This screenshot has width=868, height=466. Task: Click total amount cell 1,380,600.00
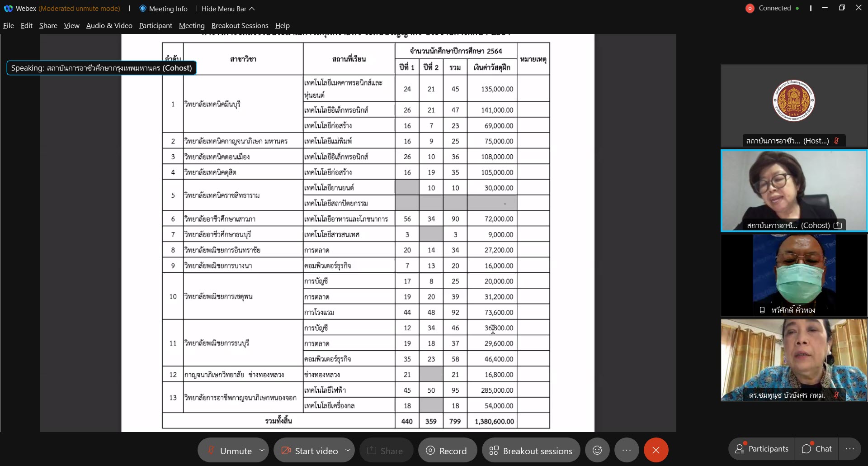click(x=492, y=421)
